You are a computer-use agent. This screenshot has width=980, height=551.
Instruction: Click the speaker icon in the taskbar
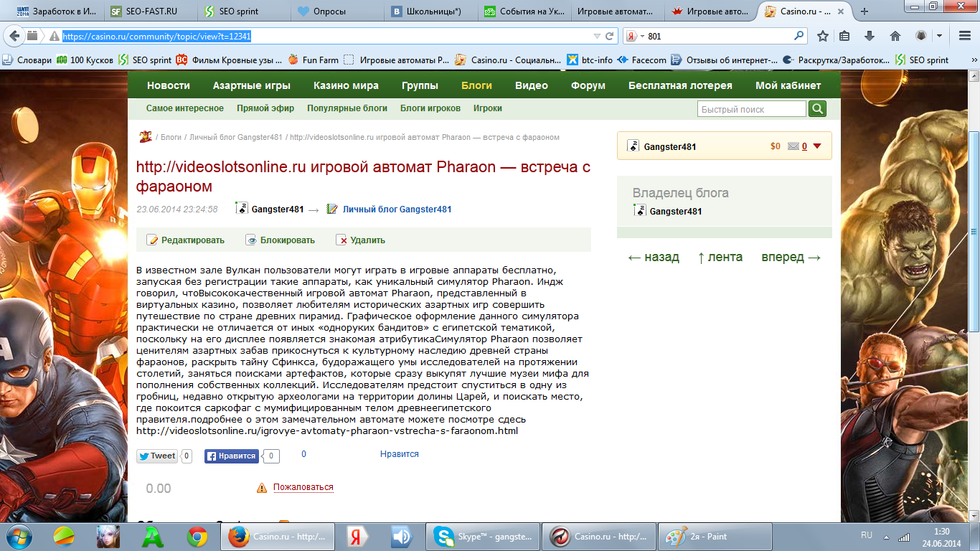[x=400, y=536]
